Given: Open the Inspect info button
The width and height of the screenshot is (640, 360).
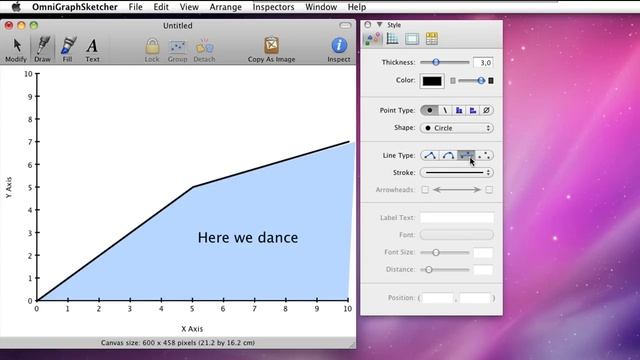Looking at the screenshot, I should coord(339,49).
